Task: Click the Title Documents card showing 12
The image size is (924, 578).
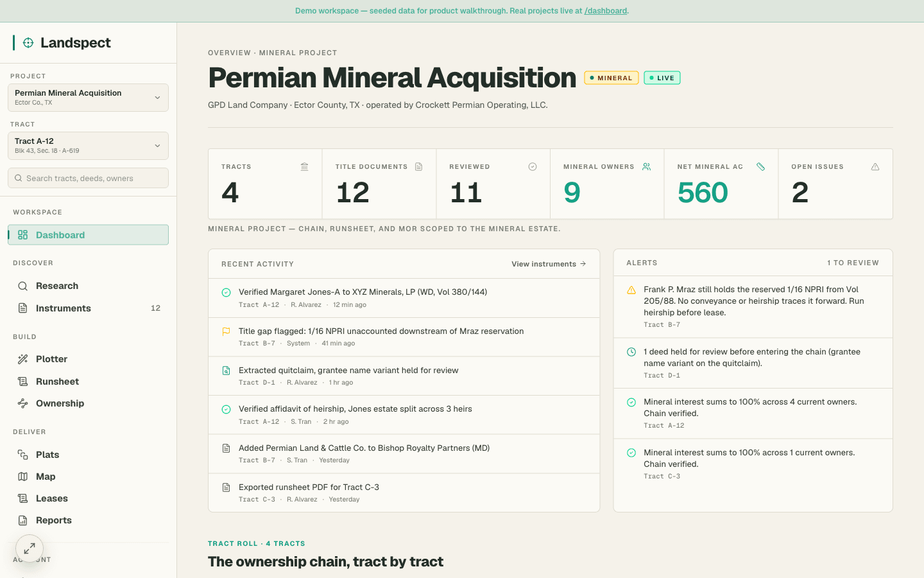Action: pos(379,184)
